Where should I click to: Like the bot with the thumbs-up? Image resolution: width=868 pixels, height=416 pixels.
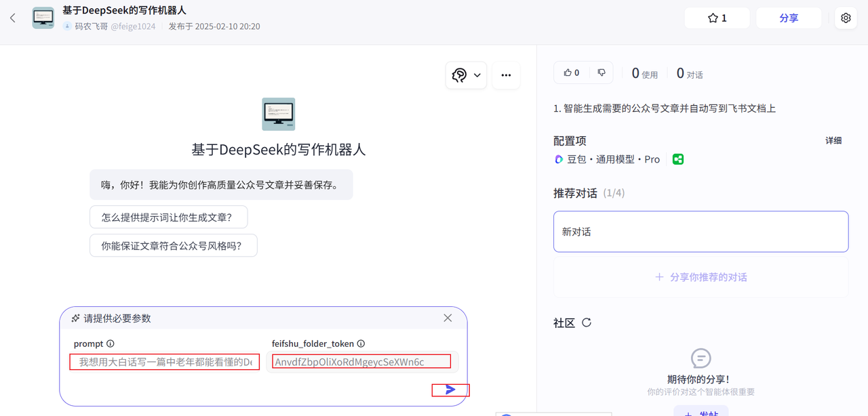[572, 72]
